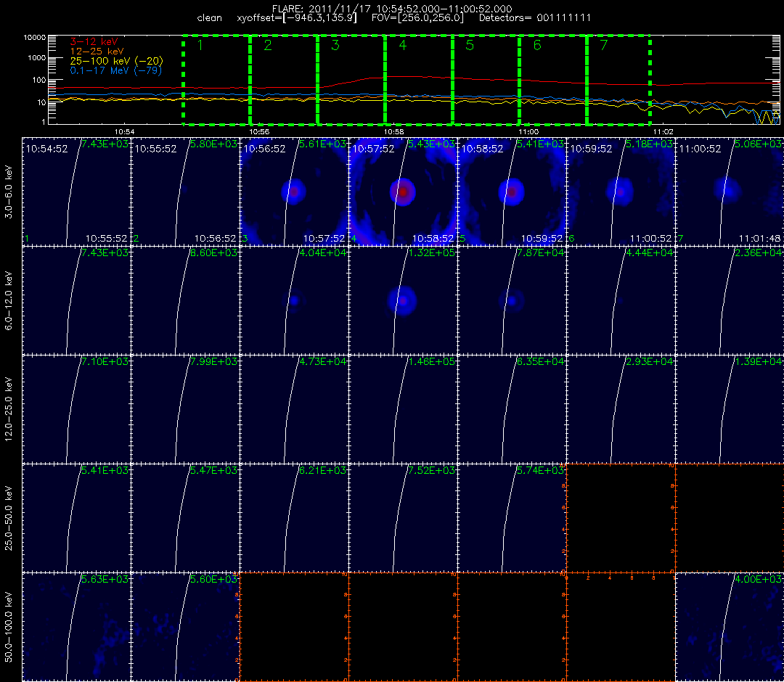Click the '10:56' time axis label
This screenshot has width=784, height=682.
click(x=259, y=132)
